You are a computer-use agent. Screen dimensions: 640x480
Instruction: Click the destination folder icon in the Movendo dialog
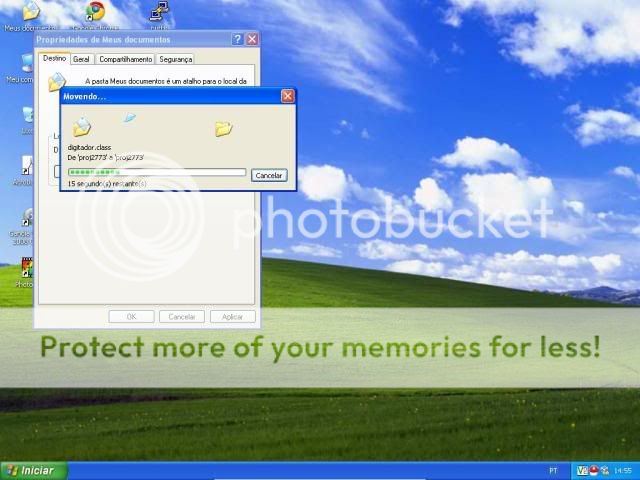point(224,128)
